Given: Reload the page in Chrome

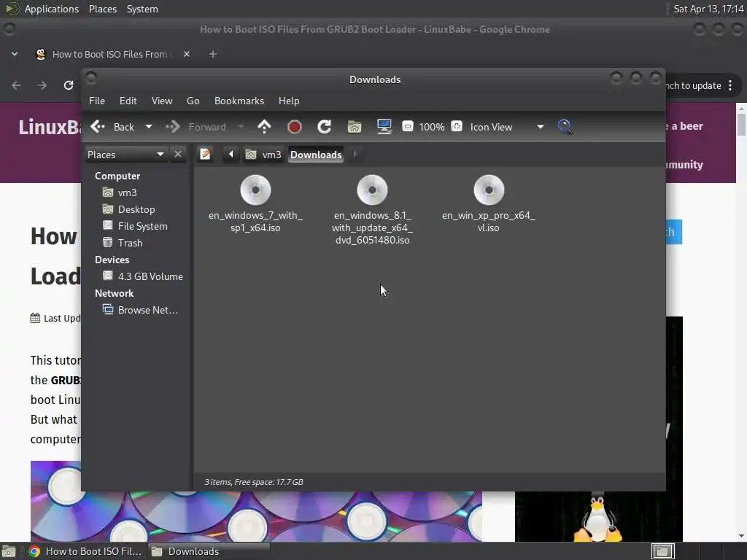Looking at the screenshot, I should click(x=69, y=85).
